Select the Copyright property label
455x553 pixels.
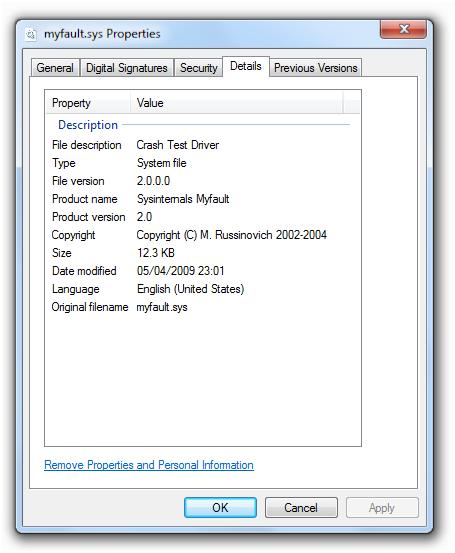click(73, 235)
